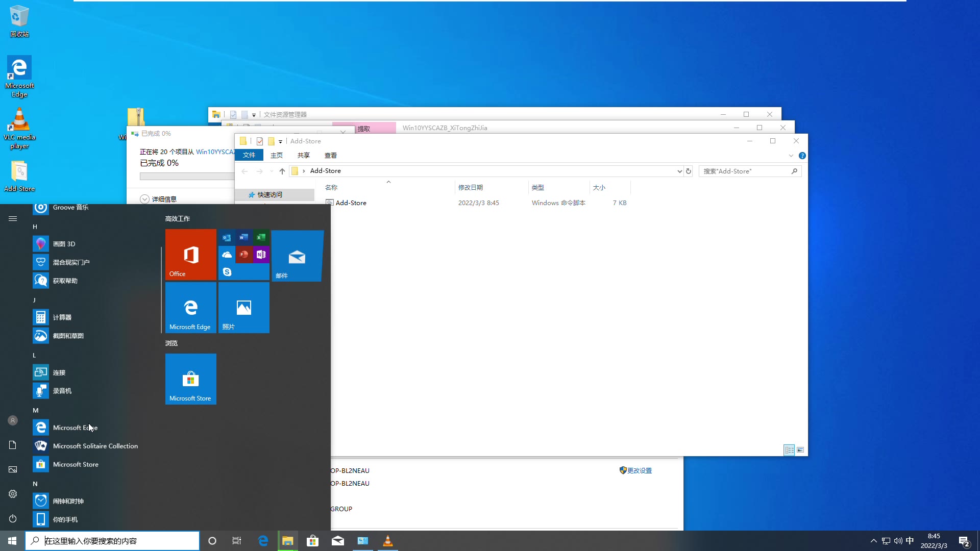980x551 pixels.
Task: Click the taskbar search input field
Action: tap(112, 541)
